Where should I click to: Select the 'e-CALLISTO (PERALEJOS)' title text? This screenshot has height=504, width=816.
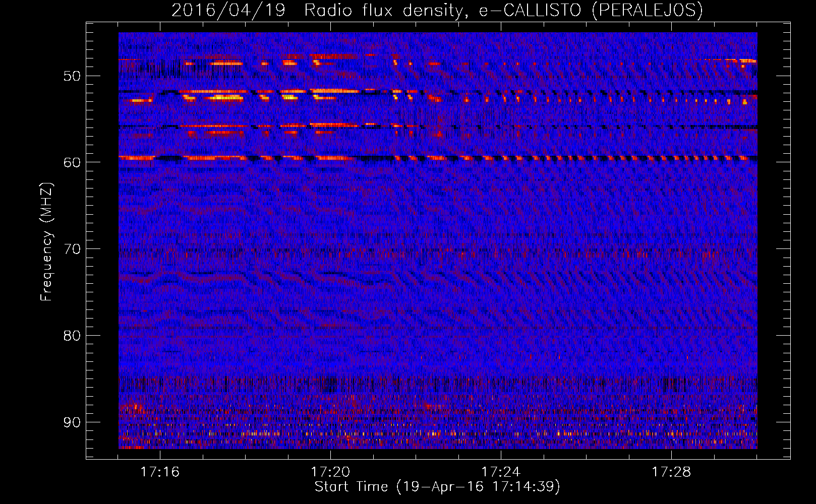coord(591,11)
